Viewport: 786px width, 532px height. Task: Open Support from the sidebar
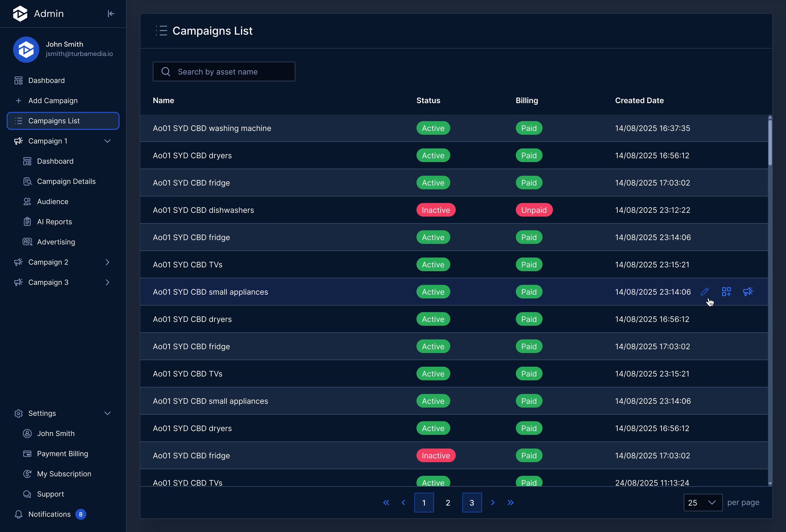tap(50, 494)
